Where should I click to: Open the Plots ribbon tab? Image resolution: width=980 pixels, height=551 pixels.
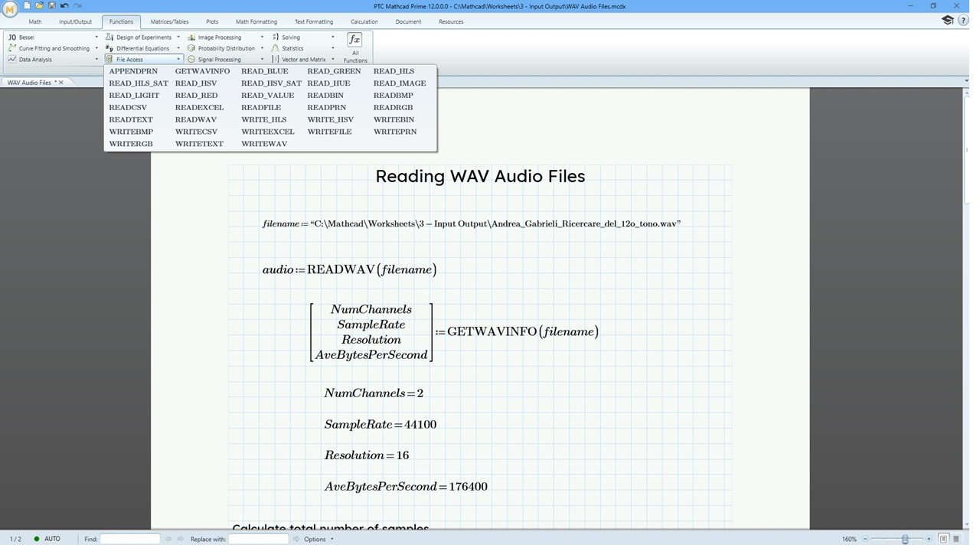[212, 21]
